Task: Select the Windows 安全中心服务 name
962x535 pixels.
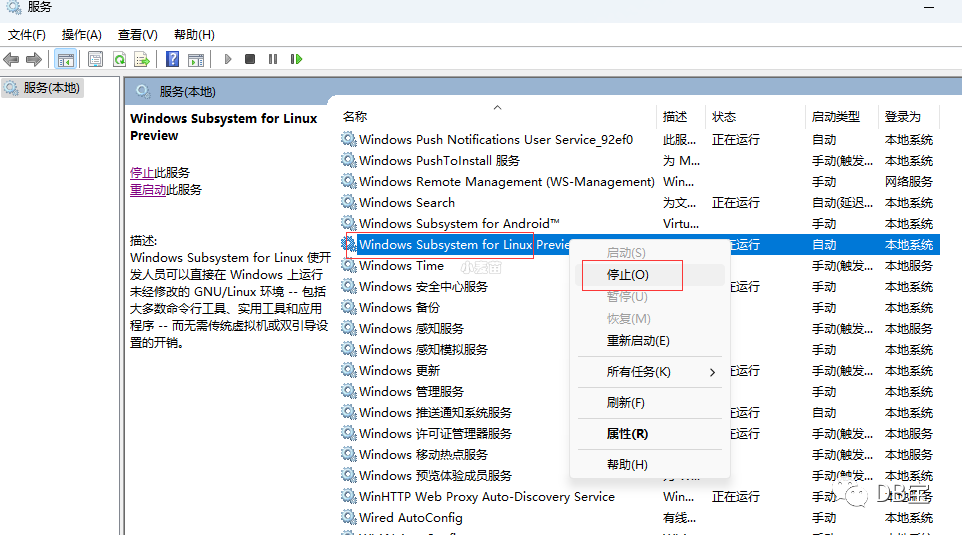Action: point(423,287)
